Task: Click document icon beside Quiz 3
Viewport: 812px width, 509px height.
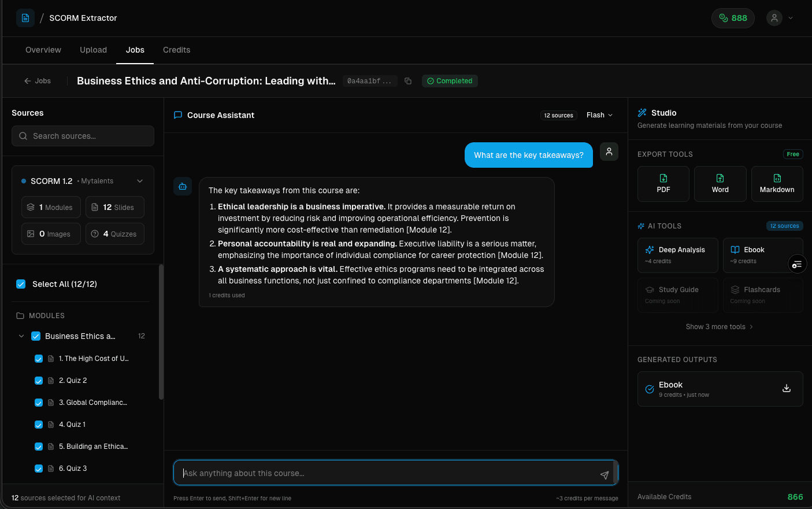Action: pyautogui.click(x=51, y=469)
